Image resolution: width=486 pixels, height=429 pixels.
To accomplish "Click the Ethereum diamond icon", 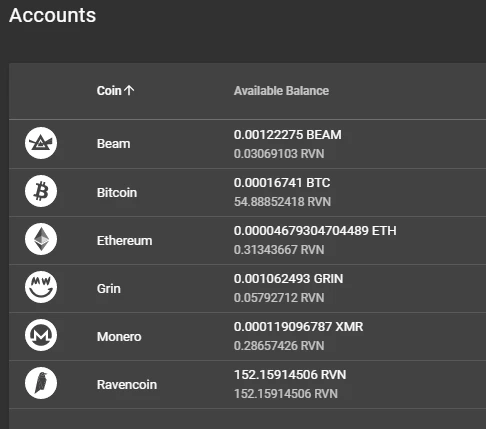I will point(41,239).
